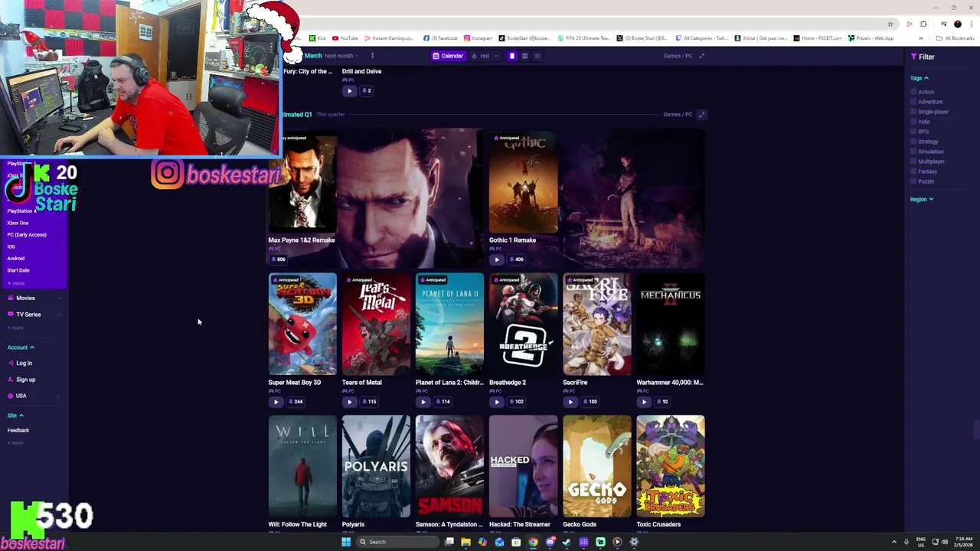Select Android platform in sidebar

point(16,259)
